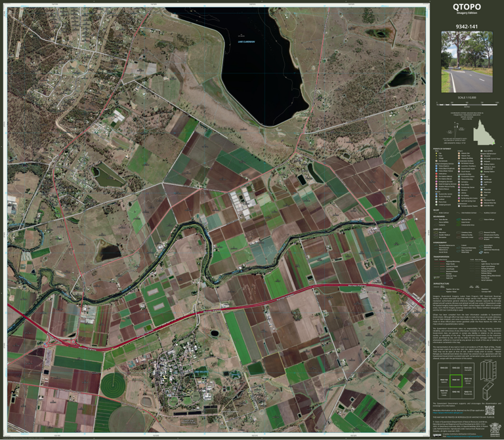Screen dimensions: 504x440
Task: Click the TRANSPORTATION legend heading
Action: coord(441,256)
